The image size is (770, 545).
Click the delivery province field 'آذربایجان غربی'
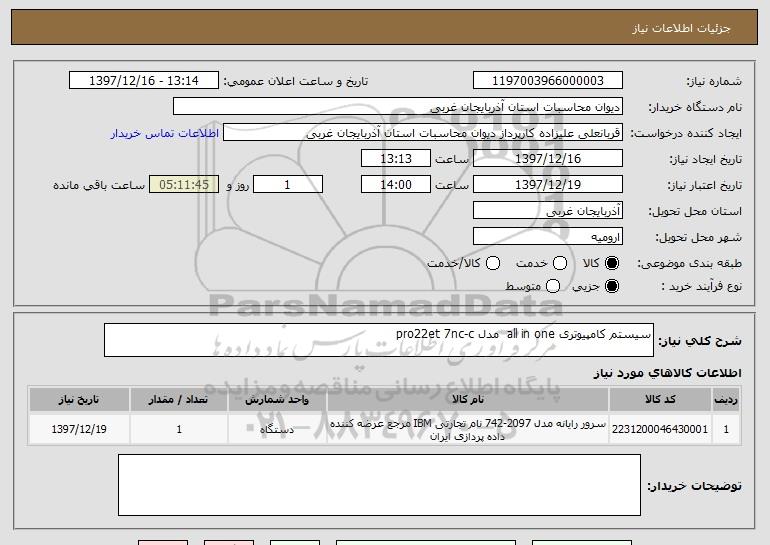[x=548, y=211]
